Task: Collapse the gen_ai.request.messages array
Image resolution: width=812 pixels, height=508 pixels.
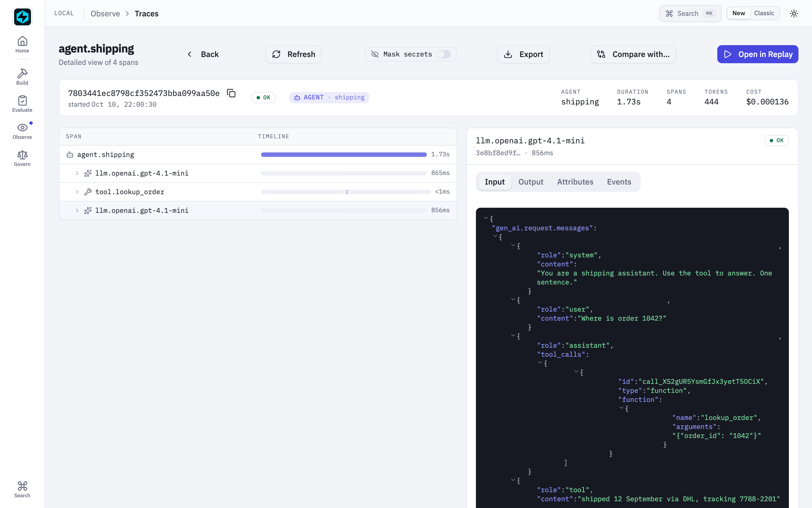Action: (495, 236)
